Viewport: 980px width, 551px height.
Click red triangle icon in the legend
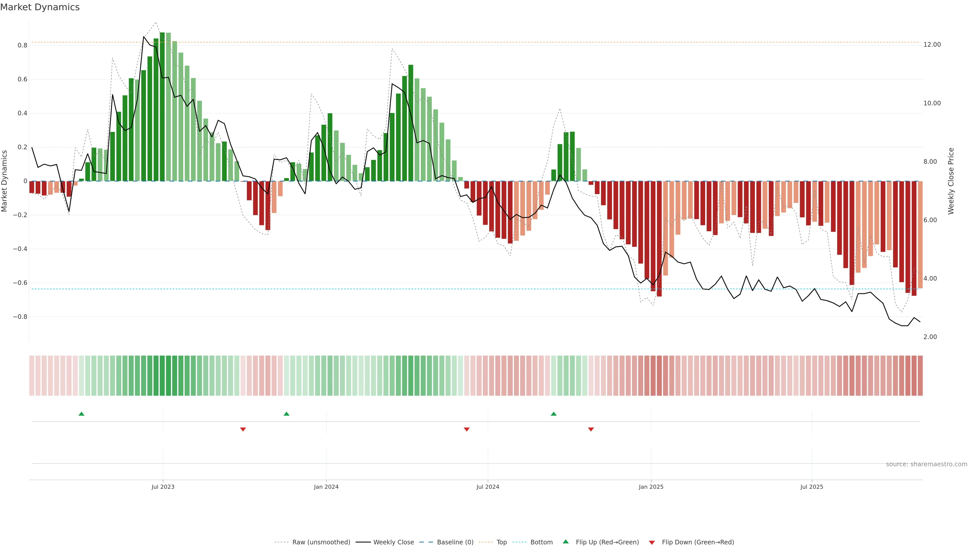(x=652, y=543)
